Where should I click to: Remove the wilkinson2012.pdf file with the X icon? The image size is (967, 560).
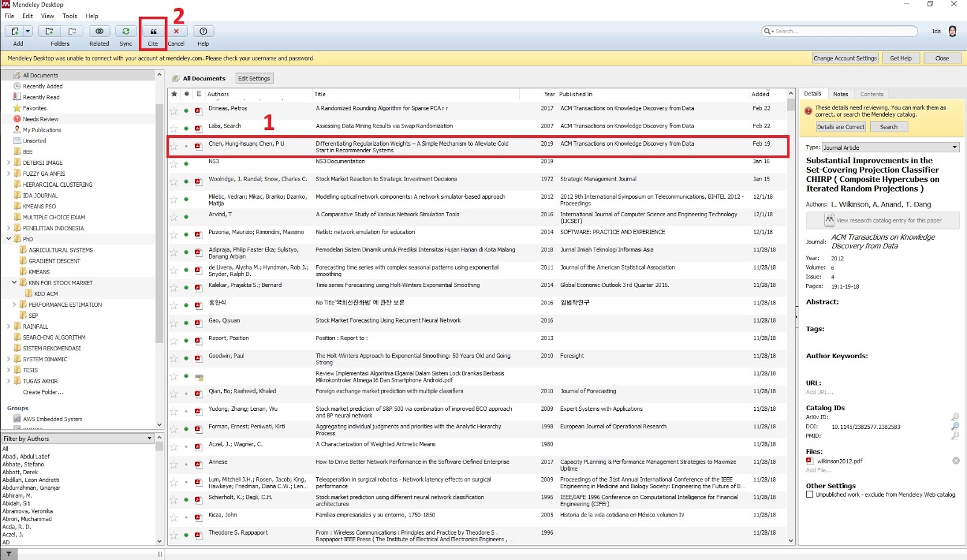pos(956,461)
